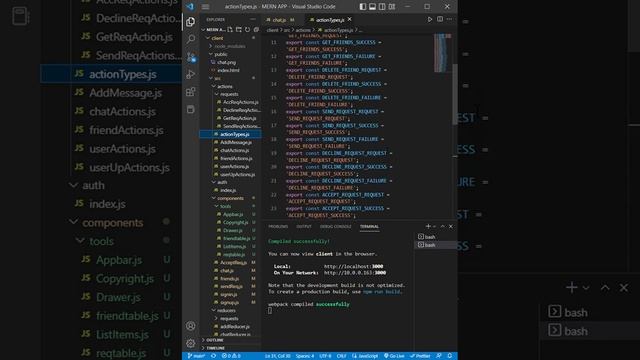Click the New File icon in Explorer header
640x360 pixels.
pyautogui.click(x=230, y=30)
